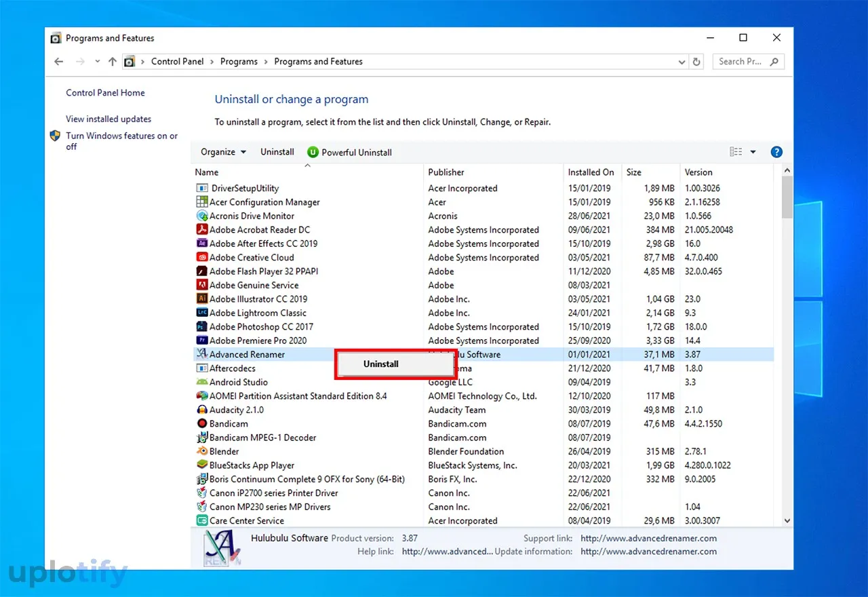Click the Advanced Renamer row icon

point(201,354)
